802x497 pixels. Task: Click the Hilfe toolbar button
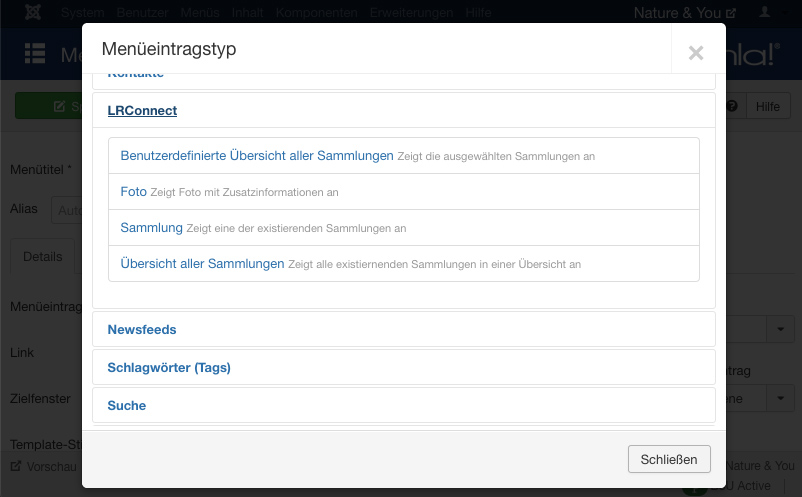click(x=768, y=106)
